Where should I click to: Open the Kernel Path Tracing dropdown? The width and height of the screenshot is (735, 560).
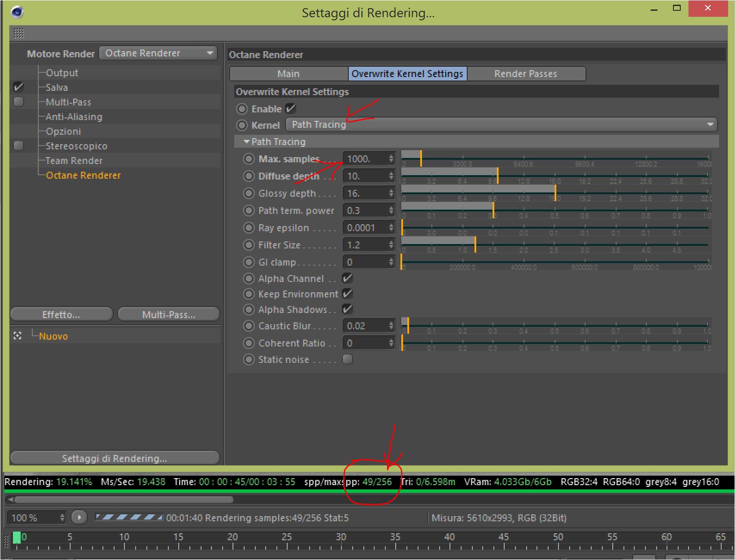[502, 124]
